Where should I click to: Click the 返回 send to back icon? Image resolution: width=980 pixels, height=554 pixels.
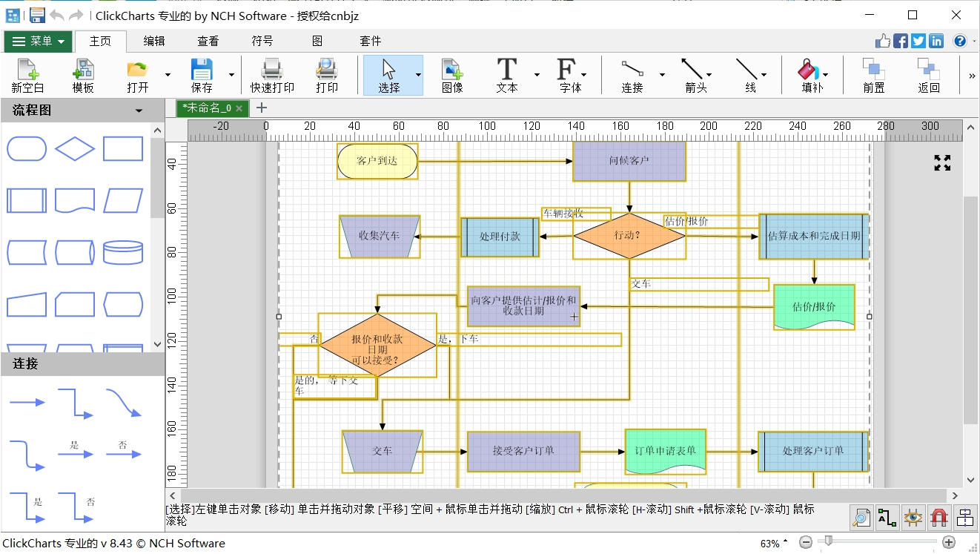click(929, 75)
